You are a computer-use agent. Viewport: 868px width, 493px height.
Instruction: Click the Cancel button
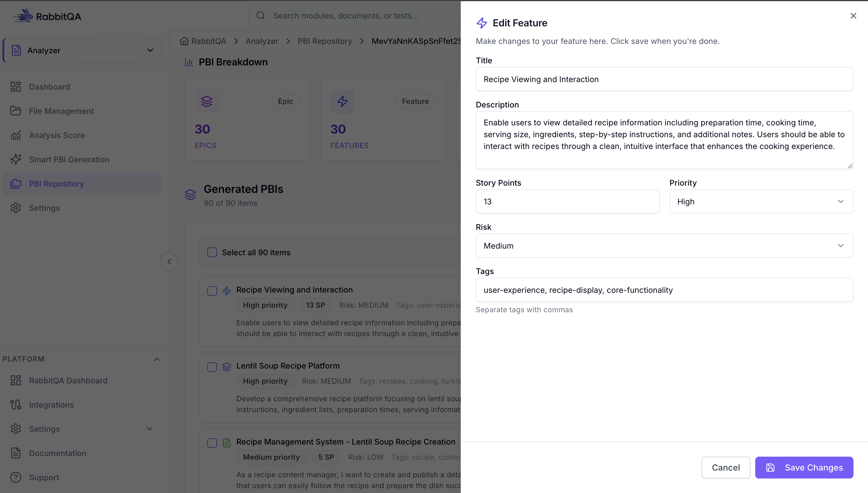coord(726,468)
